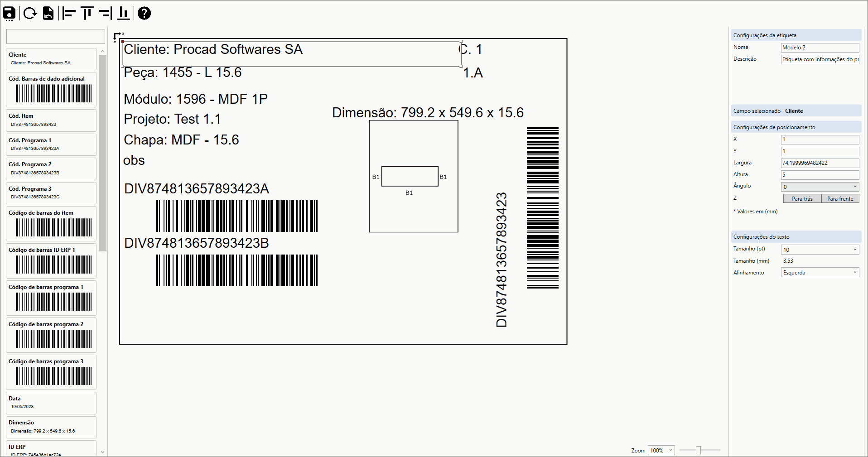Select the DIV874813657893423B text on canvas

point(197,243)
